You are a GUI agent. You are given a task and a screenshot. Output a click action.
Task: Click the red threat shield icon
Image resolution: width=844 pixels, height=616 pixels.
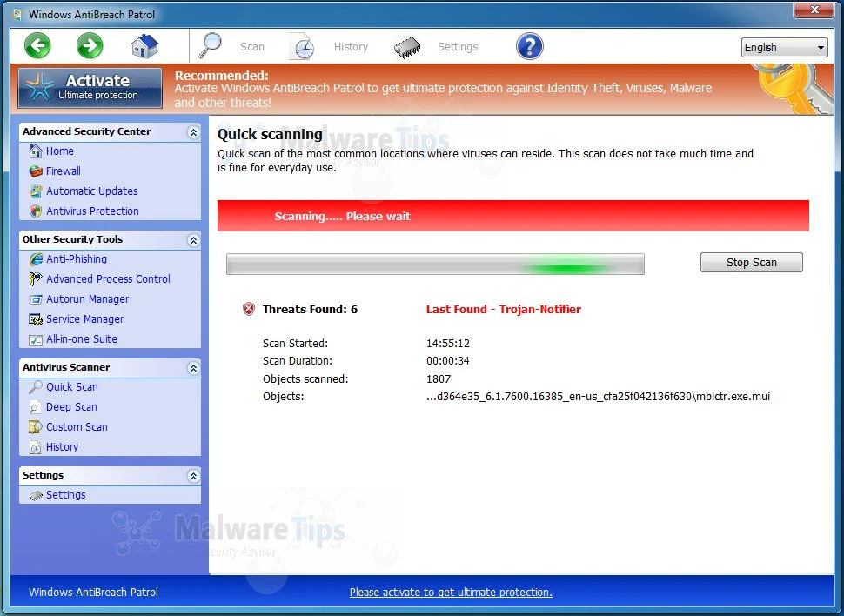coord(249,309)
